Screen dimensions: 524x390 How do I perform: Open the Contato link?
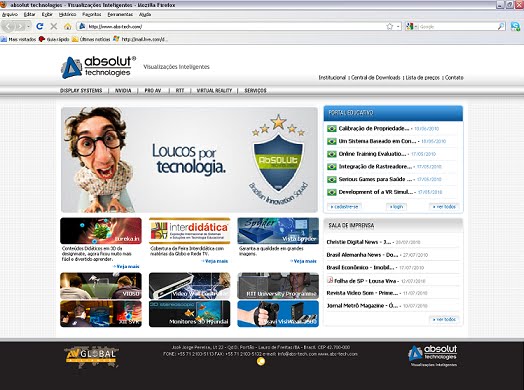point(454,78)
